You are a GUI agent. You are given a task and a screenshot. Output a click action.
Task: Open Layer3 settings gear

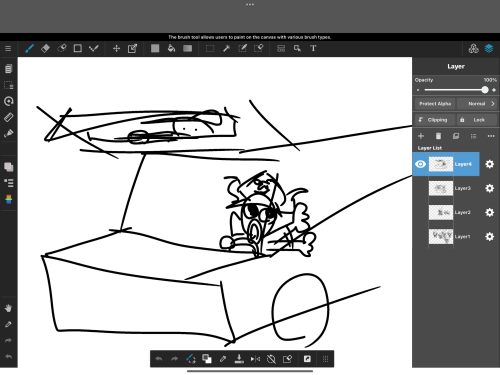click(489, 188)
